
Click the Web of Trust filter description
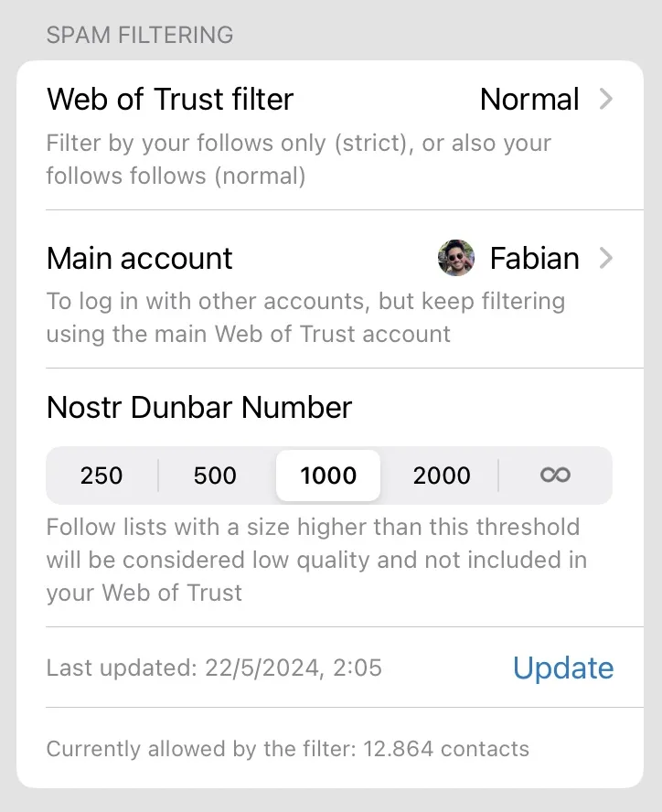(x=298, y=159)
